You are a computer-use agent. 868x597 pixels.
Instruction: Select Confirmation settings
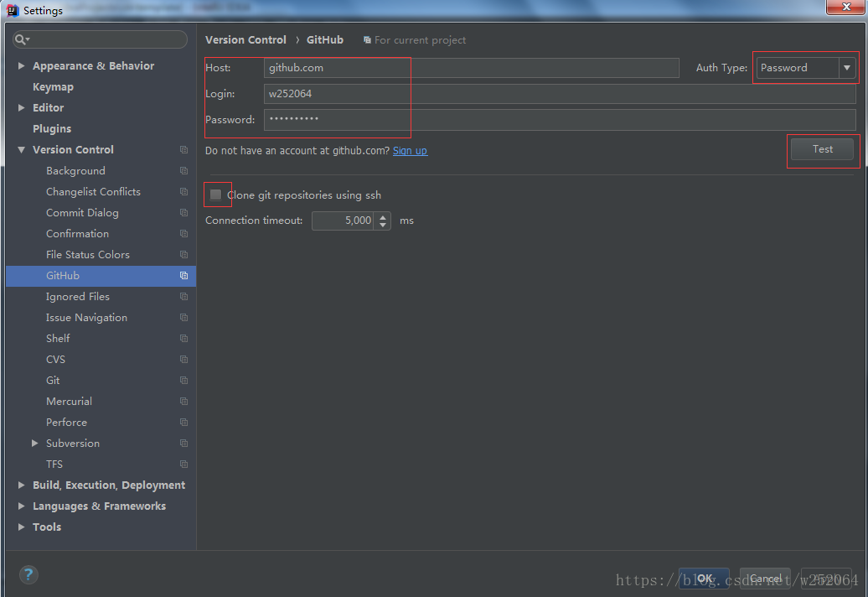coord(77,234)
